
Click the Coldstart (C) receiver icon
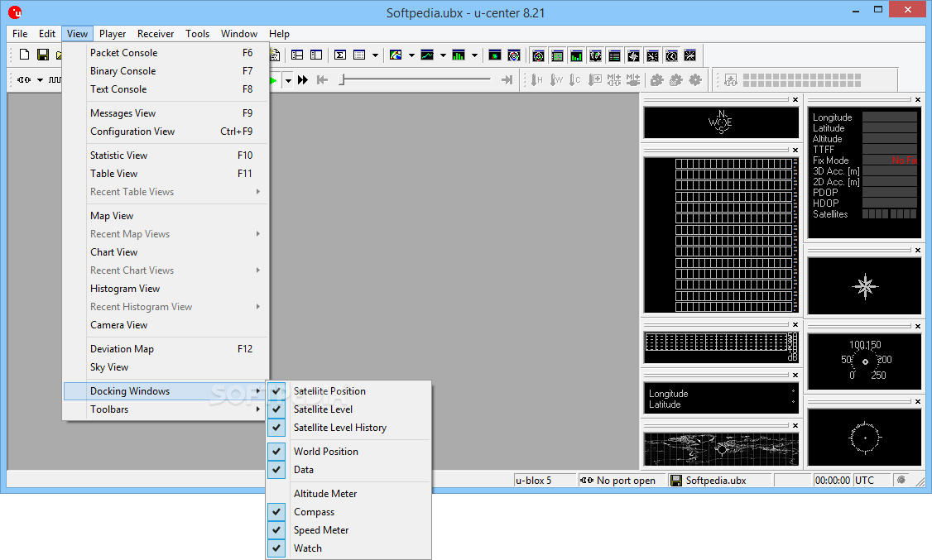tap(574, 79)
